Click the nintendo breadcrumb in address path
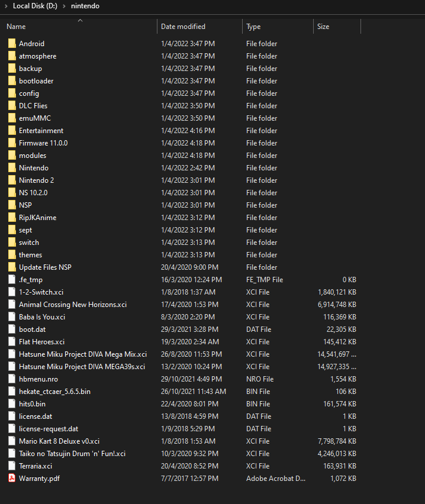 click(85, 6)
